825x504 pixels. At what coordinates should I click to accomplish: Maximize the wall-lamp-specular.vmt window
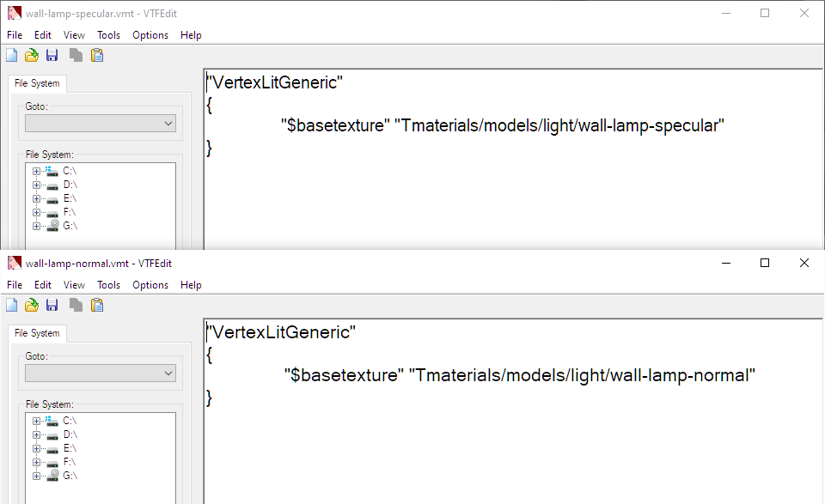(765, 13)
